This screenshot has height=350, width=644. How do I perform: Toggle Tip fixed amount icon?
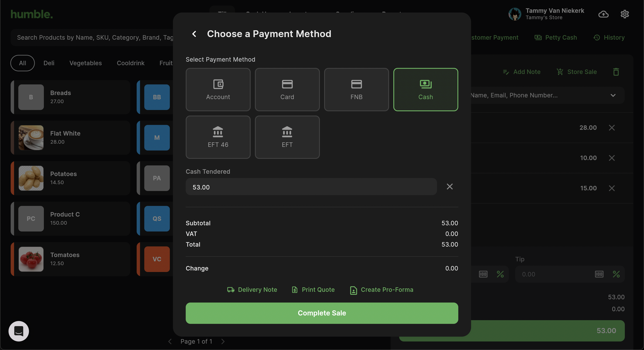coord(599,275)
